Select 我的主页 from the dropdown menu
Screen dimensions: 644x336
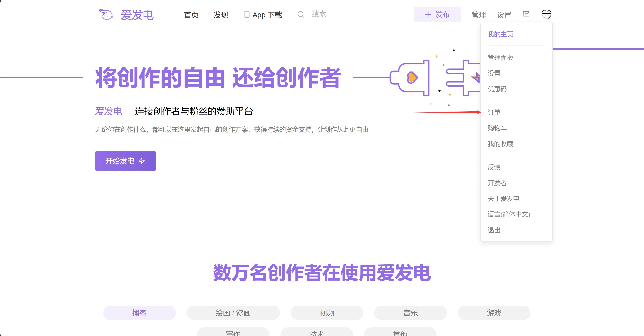pyautogui.click(x=500, y=34)
